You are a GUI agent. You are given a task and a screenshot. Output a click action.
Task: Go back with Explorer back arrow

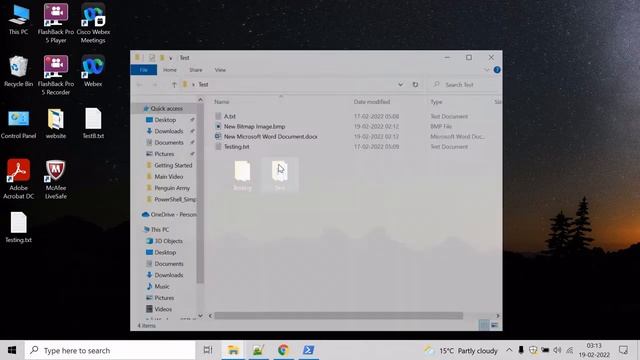140,84
